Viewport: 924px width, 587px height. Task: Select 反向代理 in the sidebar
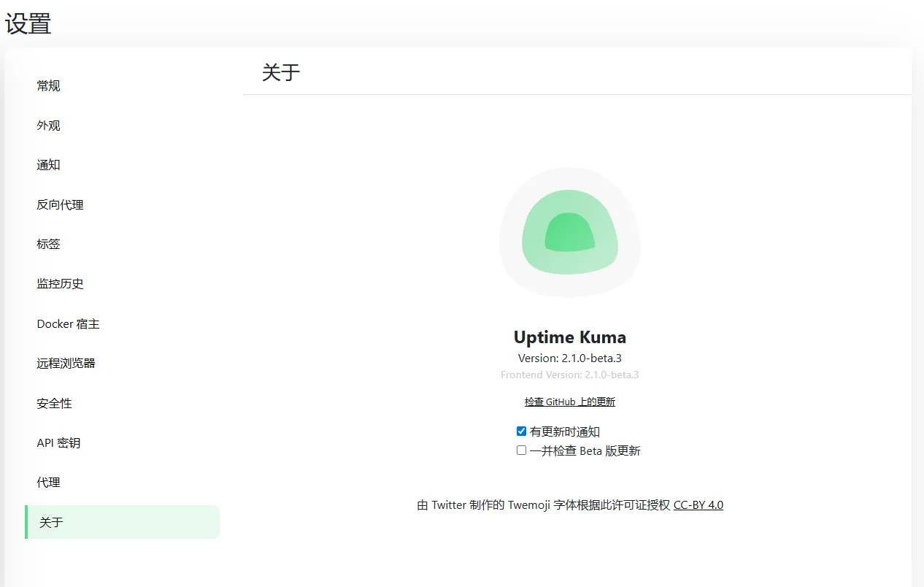[61, 205]
